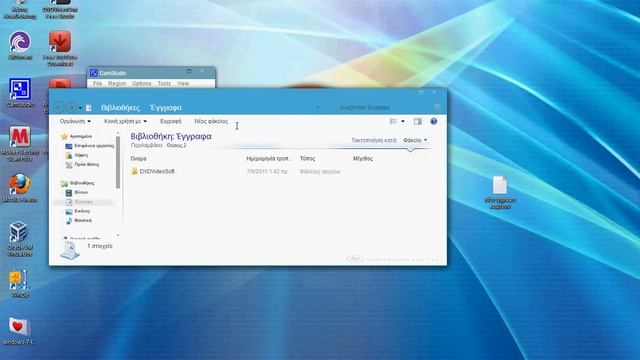The image size is (640, 360).
Task: Click the Νέος φάκελος button
Action: (x=211, y=121)
